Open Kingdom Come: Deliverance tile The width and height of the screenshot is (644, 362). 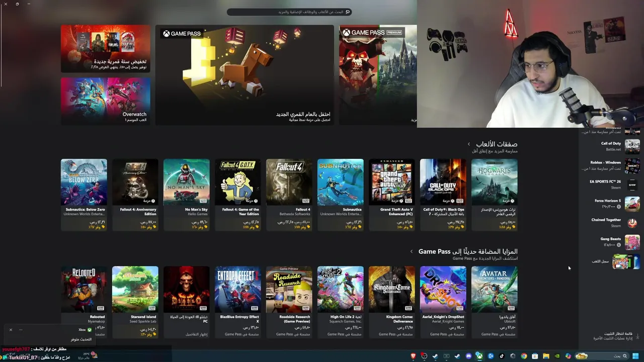click(x=392, y=302)
